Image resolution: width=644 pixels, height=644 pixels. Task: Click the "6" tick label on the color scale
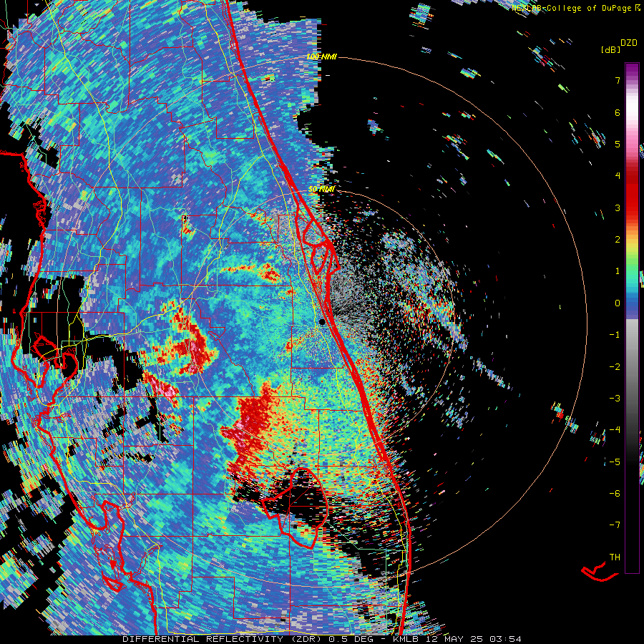click(x=618, y=112)
